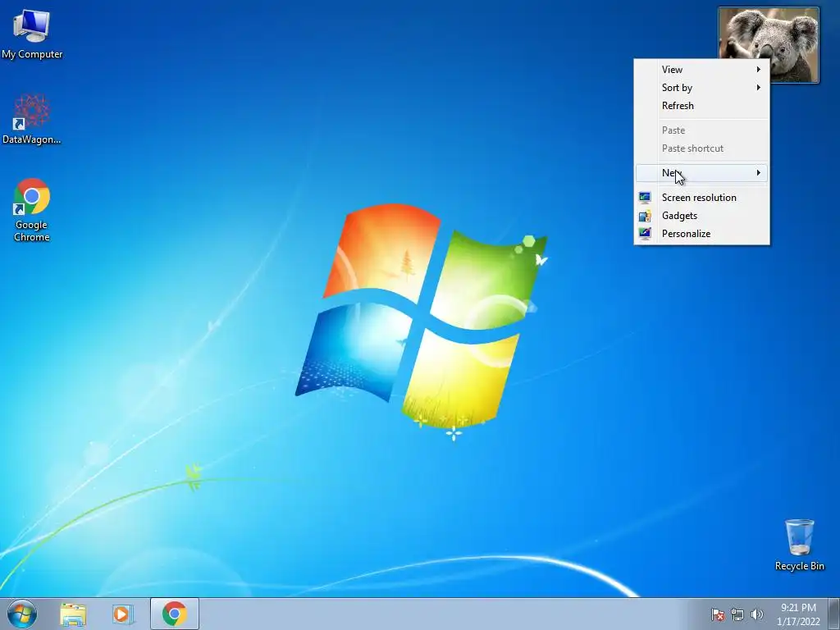840x630 pixels.
Task: Open the volume speaker tray icon
Action: coord(756,614)
